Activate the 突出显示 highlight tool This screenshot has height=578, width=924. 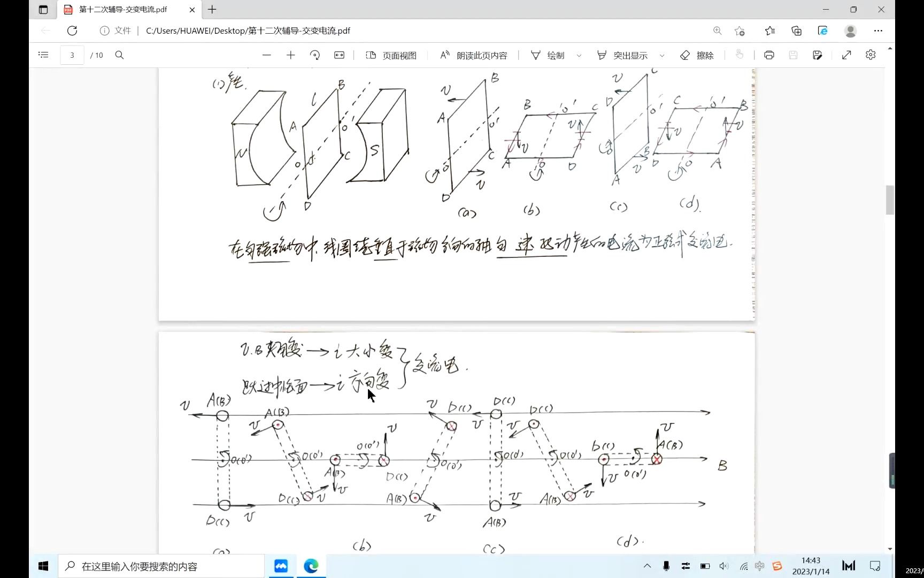(622, 55)
